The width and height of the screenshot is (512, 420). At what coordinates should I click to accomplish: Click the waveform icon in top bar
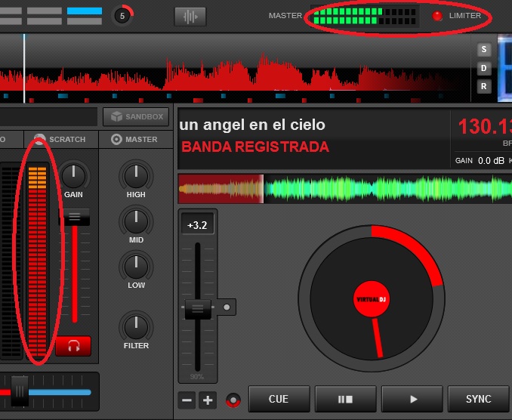pyautogui.click(x=190, y=16)
